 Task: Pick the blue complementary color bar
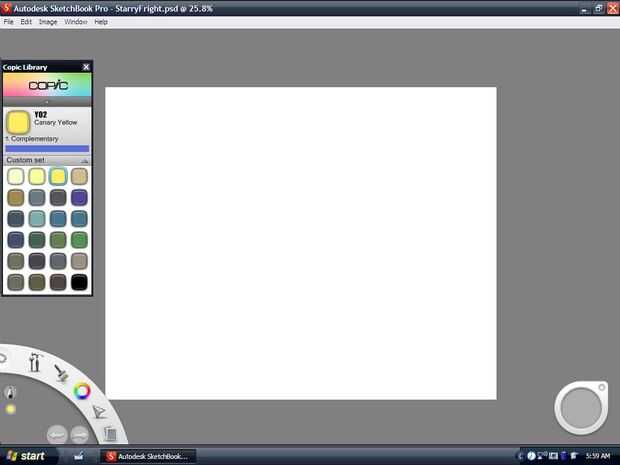point(47,149)
